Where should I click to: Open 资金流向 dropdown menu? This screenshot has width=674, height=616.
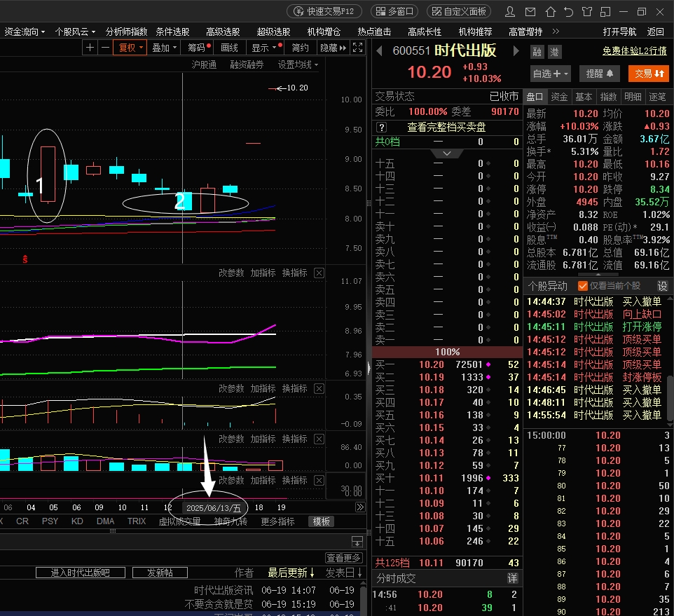25,32
